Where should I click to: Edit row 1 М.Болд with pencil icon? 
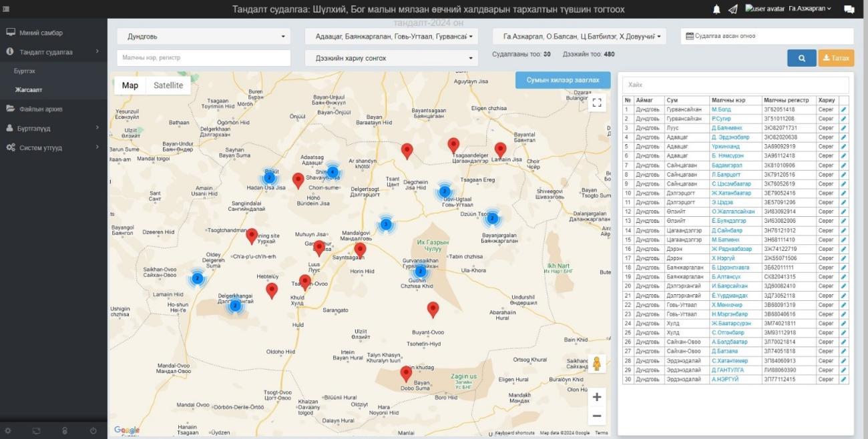point(844,109)
